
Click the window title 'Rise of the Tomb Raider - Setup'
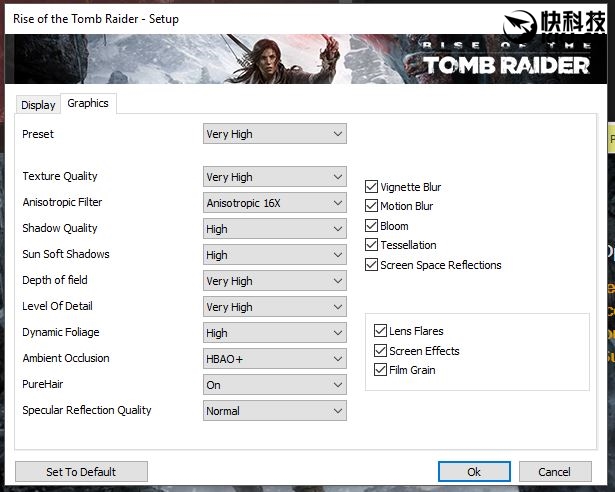(x=96, y=19)
